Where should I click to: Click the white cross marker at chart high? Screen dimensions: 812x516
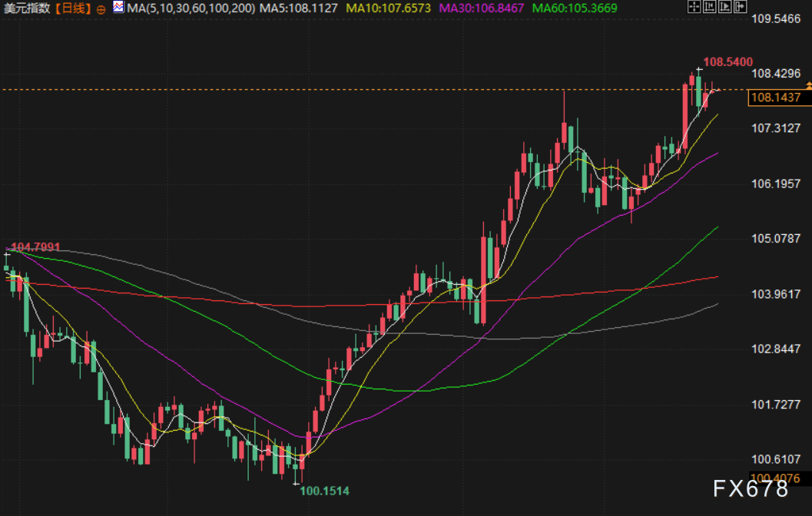coord(699,70)
